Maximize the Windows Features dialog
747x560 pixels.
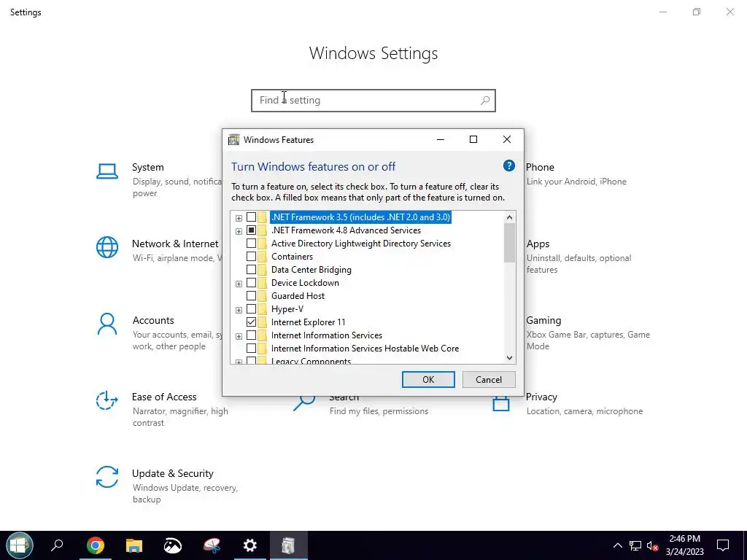pos(473,139)
